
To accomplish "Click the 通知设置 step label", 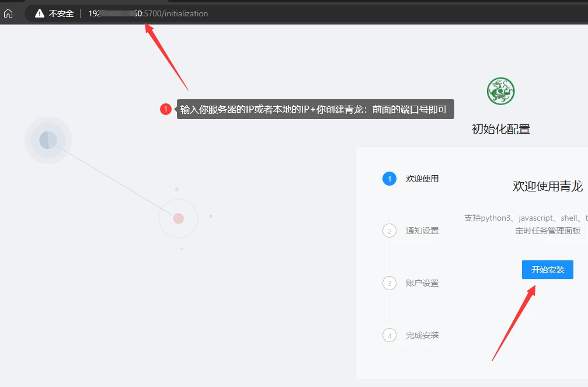I will [x=422, y=231].
